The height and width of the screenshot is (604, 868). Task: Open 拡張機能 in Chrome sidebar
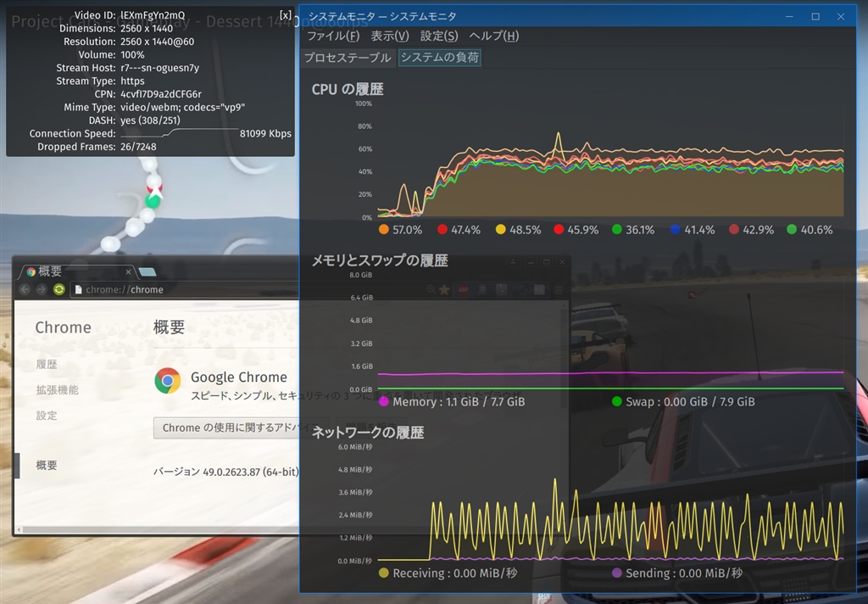[x=57, y=390]
